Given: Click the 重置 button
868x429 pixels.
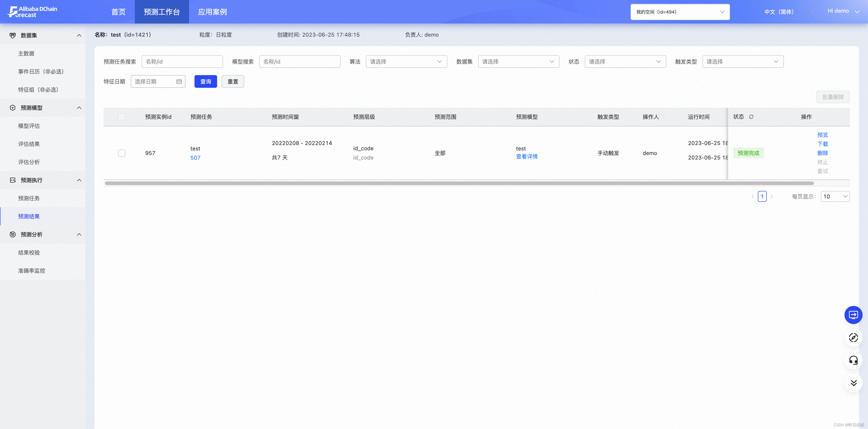Looking at the screenshot, I should tap(233, 81).
